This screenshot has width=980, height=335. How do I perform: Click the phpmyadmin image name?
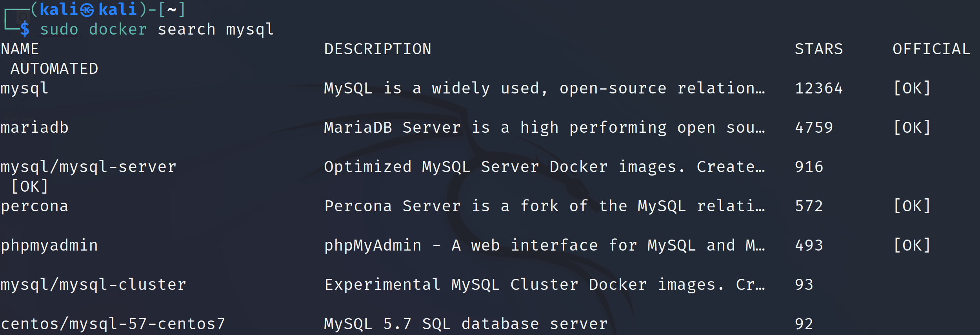click(x=49, y=245)
